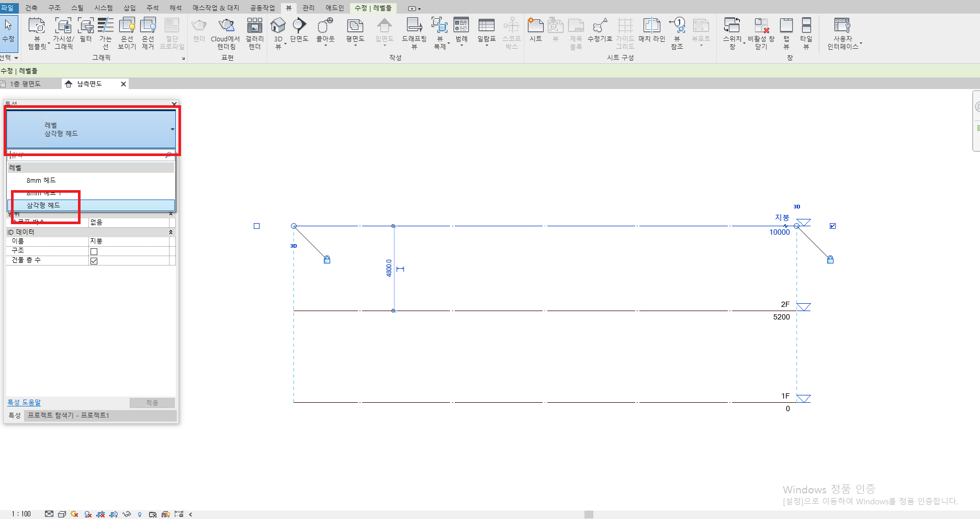Click the 3D 뷰 house icon
Viewport: 980px width, 519px height.
click(278, 25)
